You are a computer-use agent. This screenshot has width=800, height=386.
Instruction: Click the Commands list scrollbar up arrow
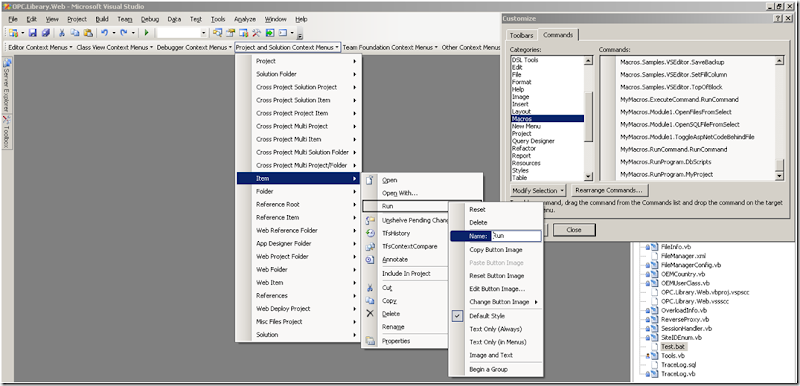(x=779, y=61)
